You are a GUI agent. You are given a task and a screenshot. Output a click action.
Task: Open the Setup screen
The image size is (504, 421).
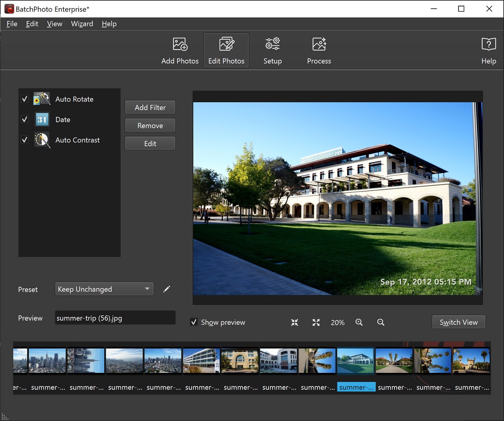[272, 50]
